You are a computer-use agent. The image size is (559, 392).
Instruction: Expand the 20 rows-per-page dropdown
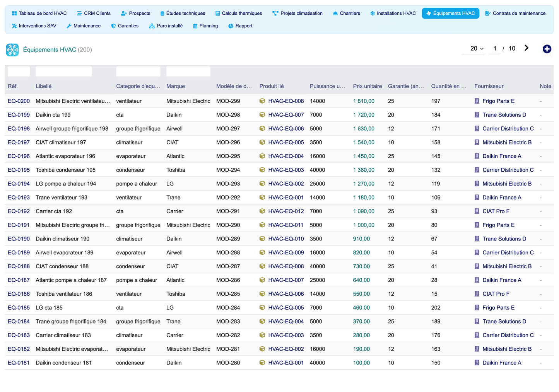coord(477,48)
